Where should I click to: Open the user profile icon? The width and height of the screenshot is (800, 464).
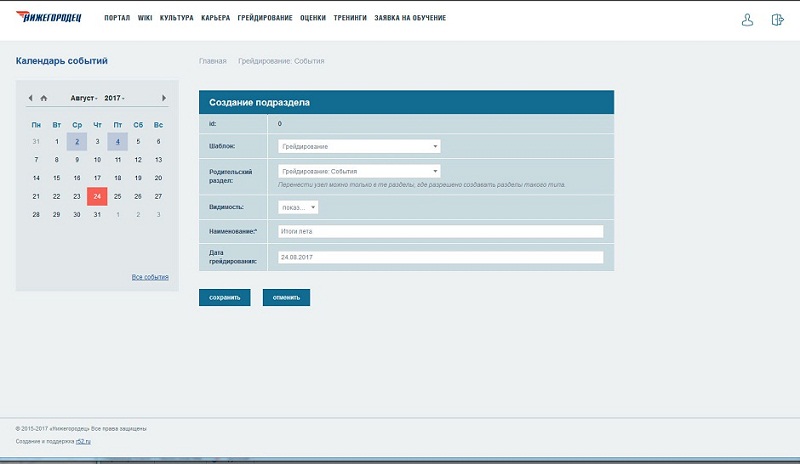coord(747,19)
